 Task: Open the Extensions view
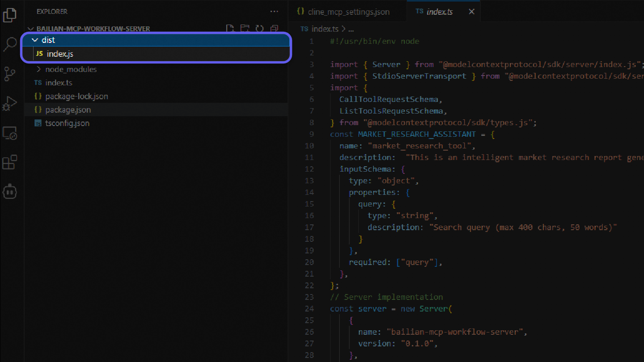point(10,162)
